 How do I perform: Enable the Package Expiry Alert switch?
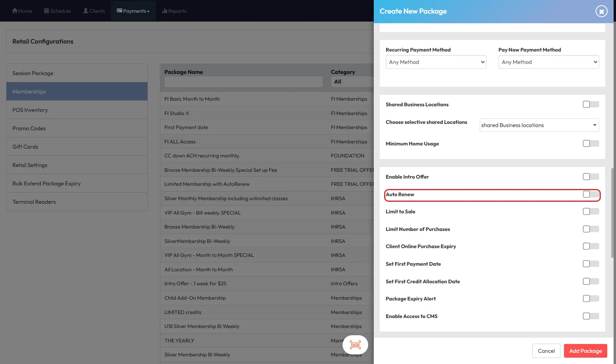click(x=590, y=299)
